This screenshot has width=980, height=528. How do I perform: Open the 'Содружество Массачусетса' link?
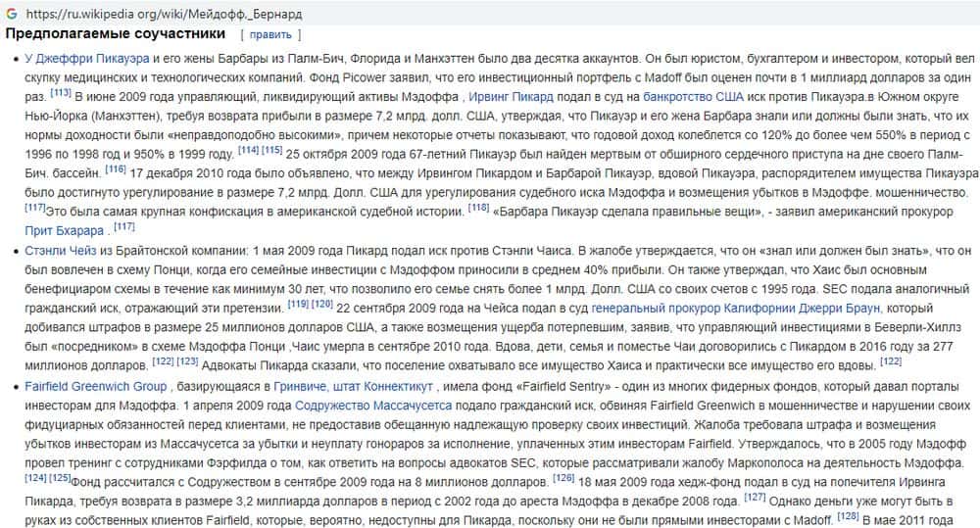(x=373, y=406)
